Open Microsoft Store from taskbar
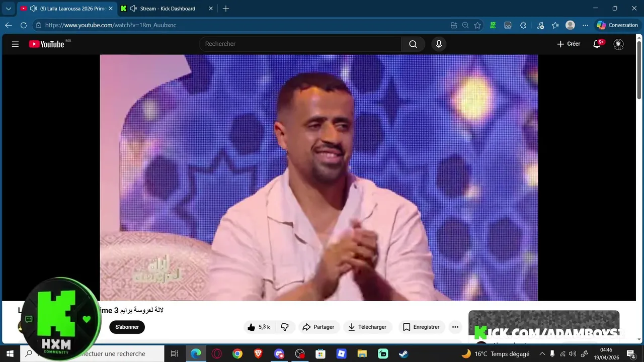The height and width of the screenshot is (362, 644). (320, 354)
